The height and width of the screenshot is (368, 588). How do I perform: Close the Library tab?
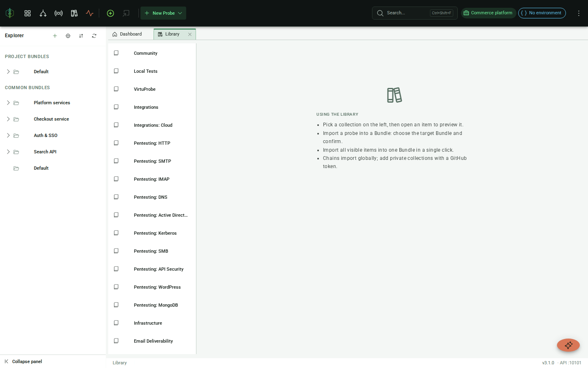pos(190,34)
